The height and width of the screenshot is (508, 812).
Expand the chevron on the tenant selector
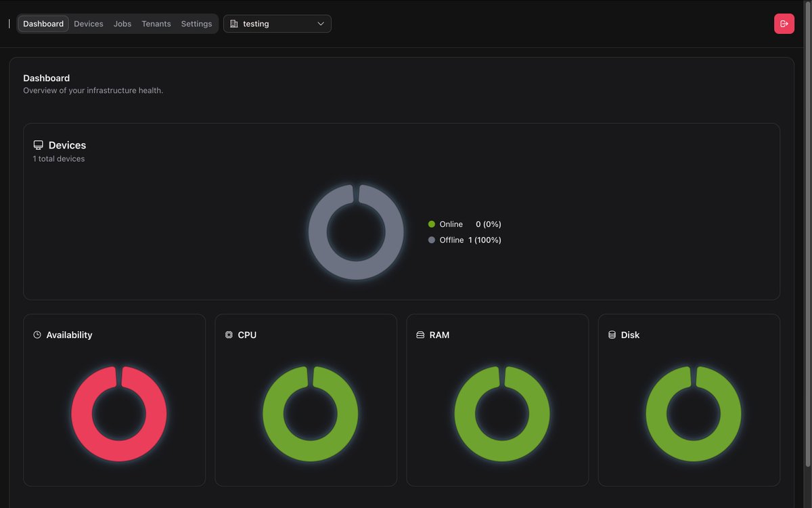coord(321,23)
